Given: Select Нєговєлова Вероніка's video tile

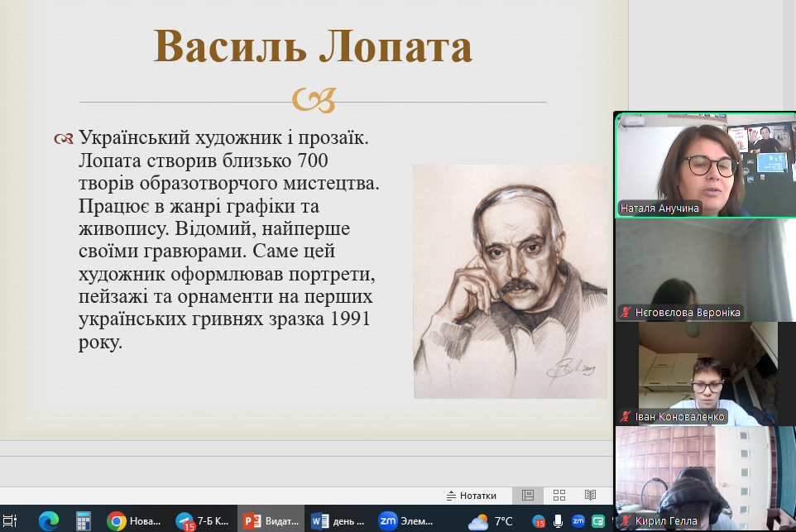Looking at the screenshot, I should point(706,271).
